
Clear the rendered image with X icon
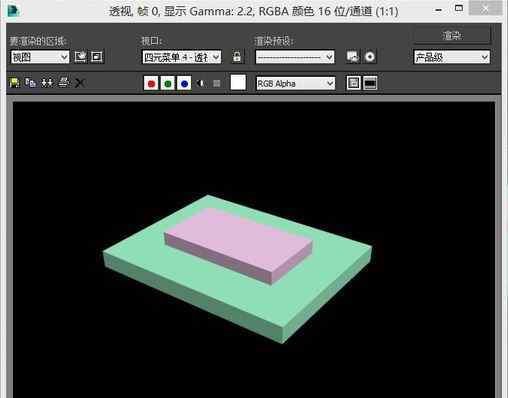80,83
